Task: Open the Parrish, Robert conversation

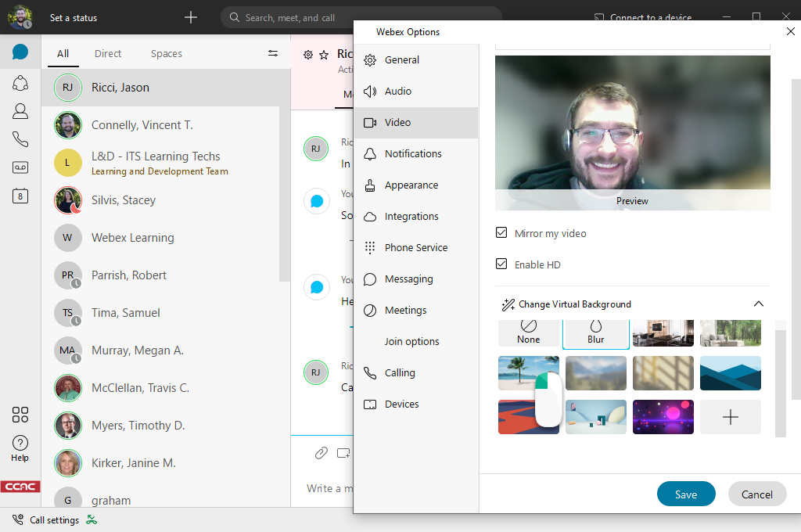Action: click(x=160, y=275)
